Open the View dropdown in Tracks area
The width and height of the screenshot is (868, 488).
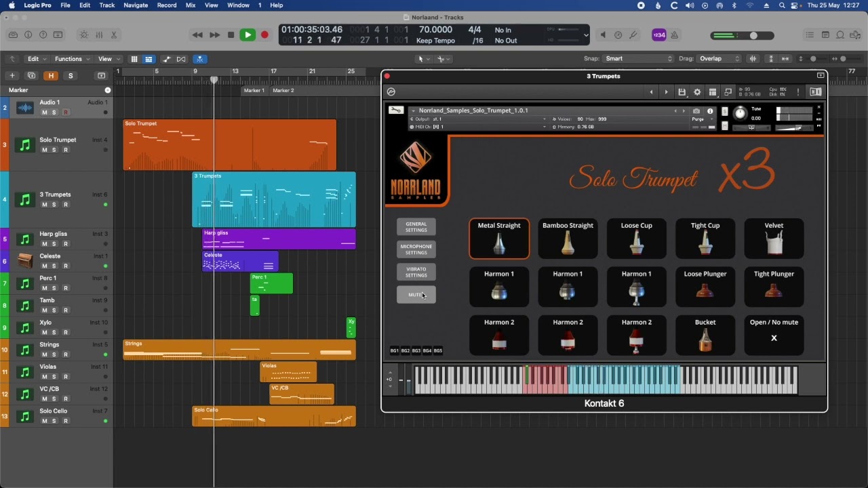pyautogui.click(x=108, y=59)
